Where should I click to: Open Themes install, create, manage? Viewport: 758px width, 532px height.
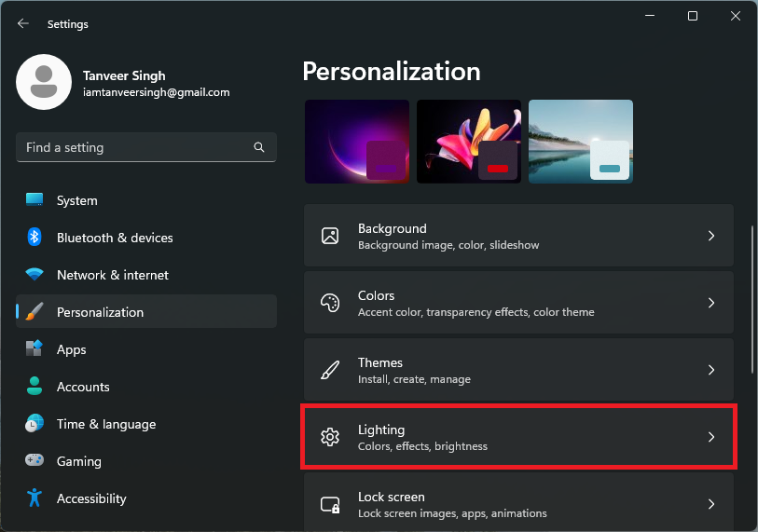coord(518,370)
